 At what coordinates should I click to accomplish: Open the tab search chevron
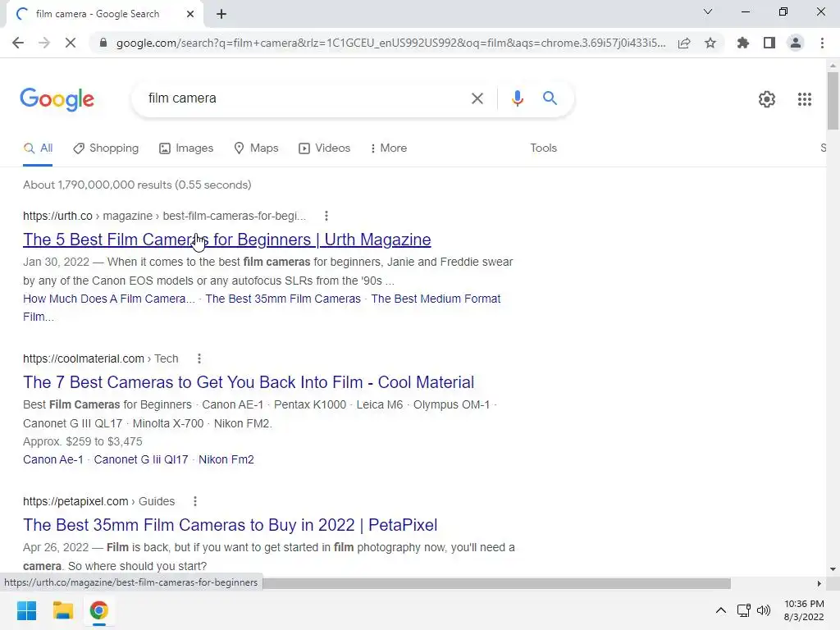point(708,11)
